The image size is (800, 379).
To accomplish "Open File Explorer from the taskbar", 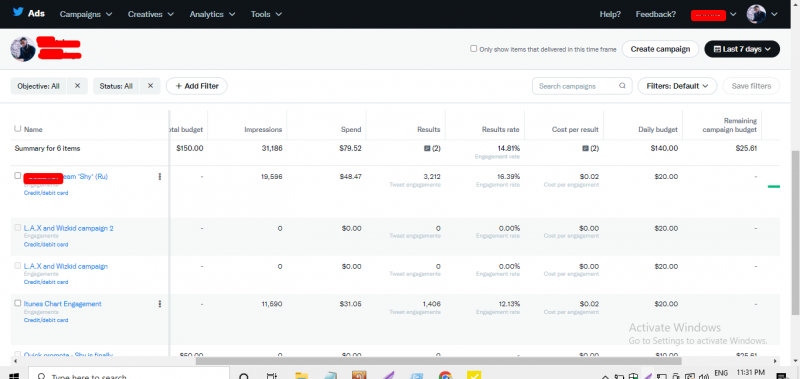I will click(302, 376).
